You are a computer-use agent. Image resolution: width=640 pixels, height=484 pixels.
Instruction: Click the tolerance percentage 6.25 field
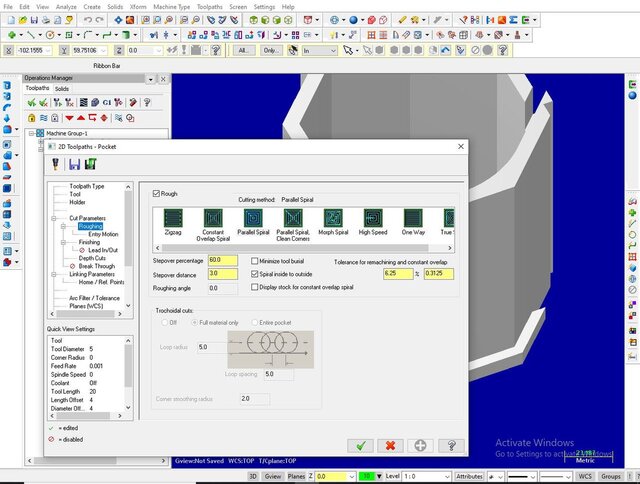[398, 273]
